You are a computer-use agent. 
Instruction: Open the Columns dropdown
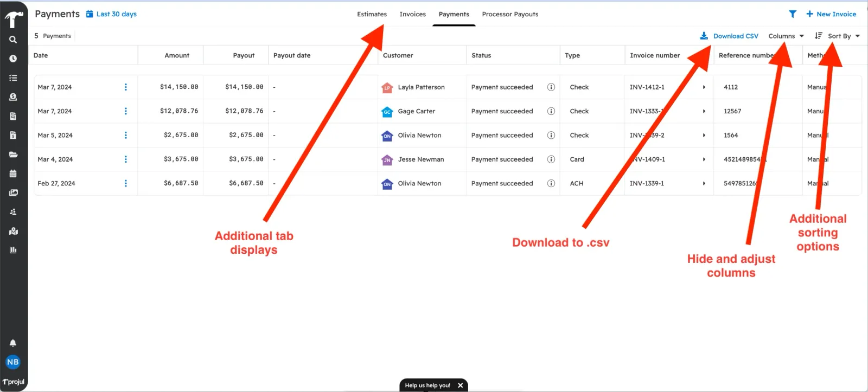pyautogui.click(x=786, y=36)
